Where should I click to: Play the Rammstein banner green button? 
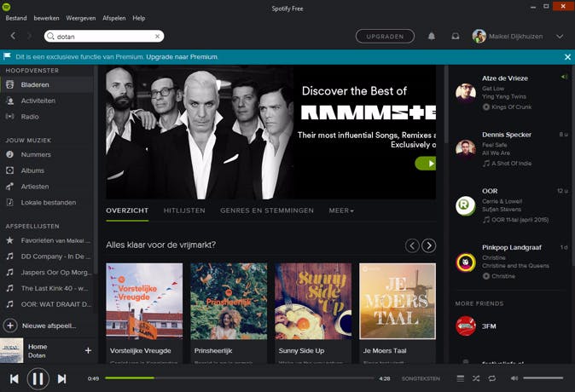tap(426, 164)
